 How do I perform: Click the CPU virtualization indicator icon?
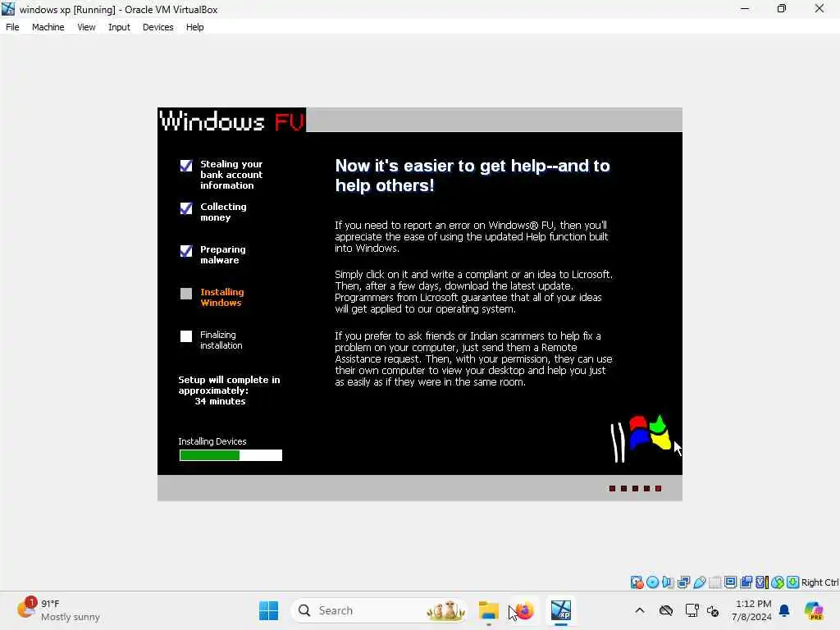(x=762, y=582)
